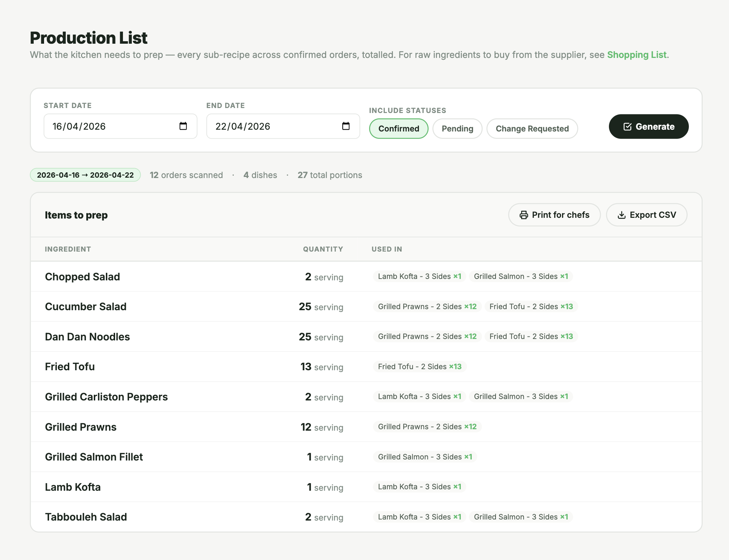Click the tag in Grilled Salmon Fillet row
Image resolution: width=729 pixels, height=560 pixels.
pyautogui.click(x=425, y=457)
